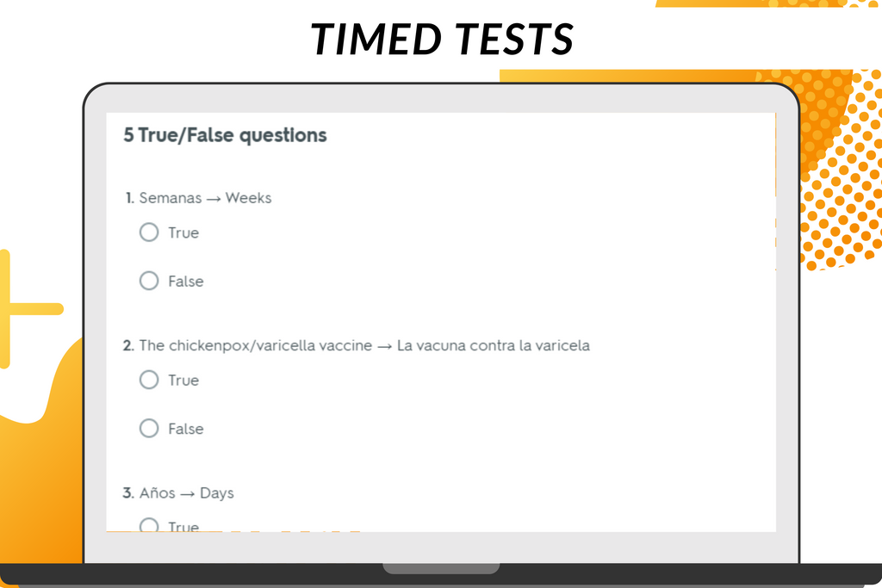Click the laptop's bottom center notch
This screenshot has height=588, width=882.
441,568
